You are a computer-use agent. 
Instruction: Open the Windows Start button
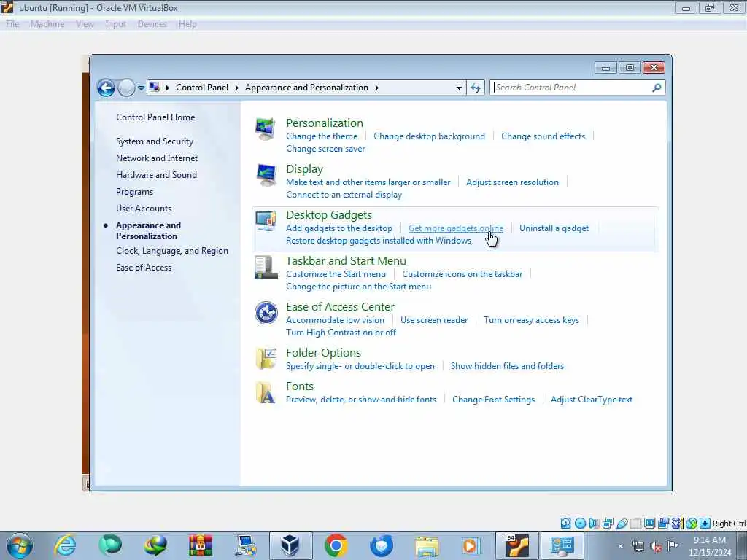coord(20,545)
